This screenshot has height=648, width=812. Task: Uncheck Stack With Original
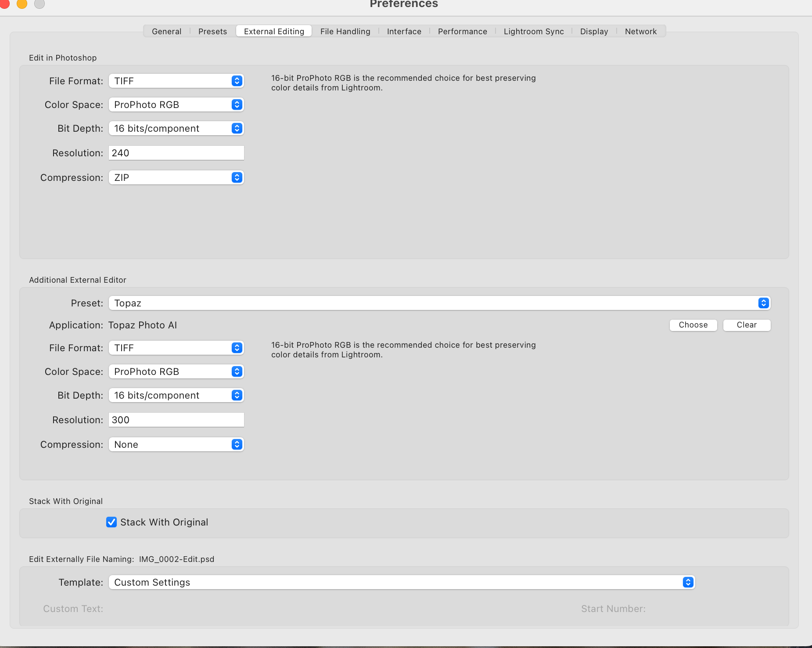click(x=111, y=522)
